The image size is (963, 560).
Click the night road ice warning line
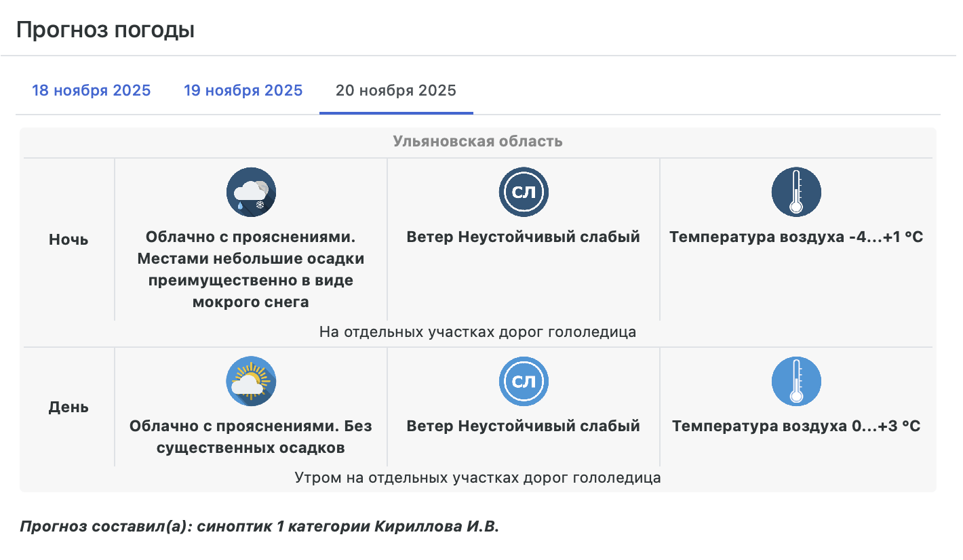point(477,332)
